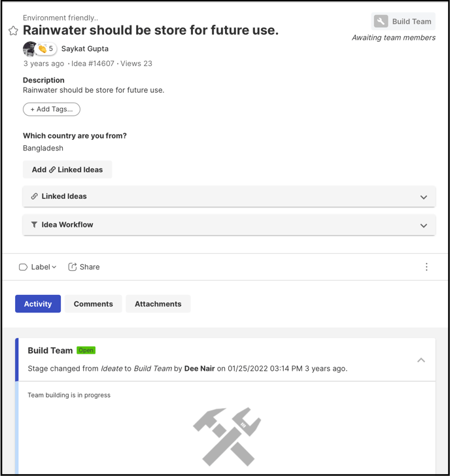Click the clapping hands applause icon
This screenshot has height=476, width=450.
pos(43,48)
